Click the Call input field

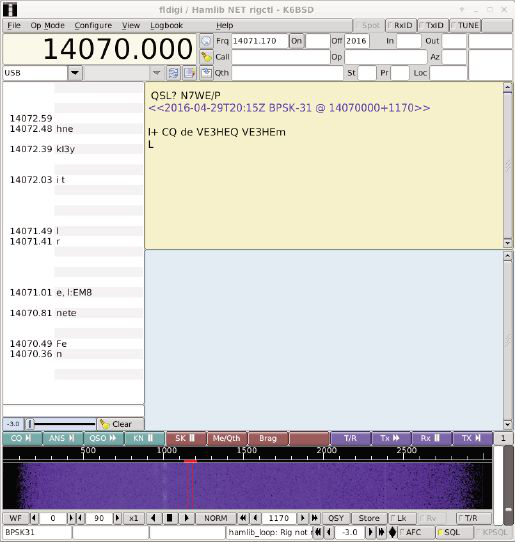pos(281,57)
